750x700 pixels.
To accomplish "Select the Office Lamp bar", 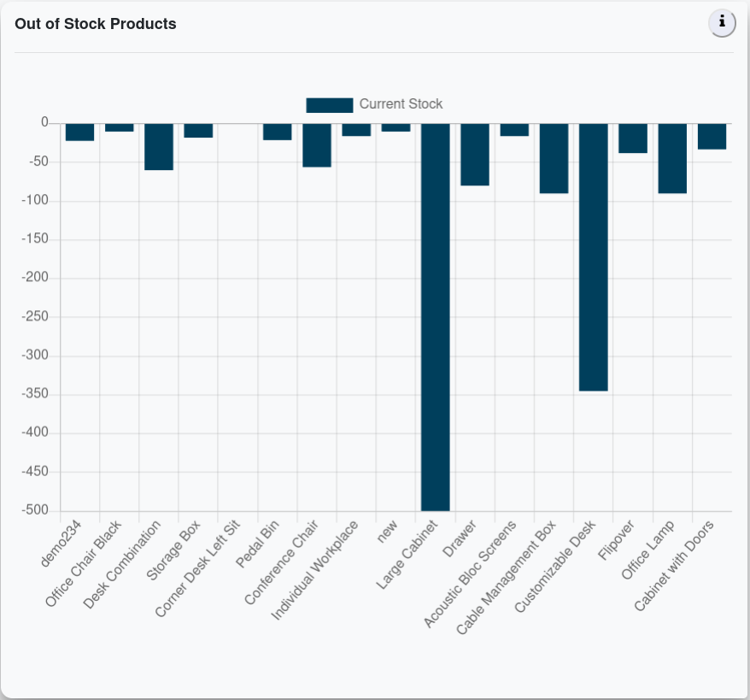I will [x=672, y=159].
